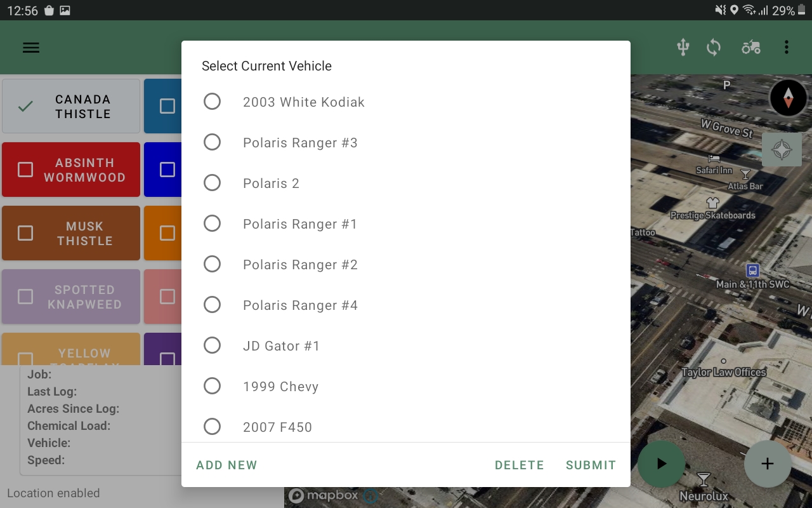This screenshot has height=508, width=812.
Task: Click the ADD NEW button
Action: coord(226,465)
